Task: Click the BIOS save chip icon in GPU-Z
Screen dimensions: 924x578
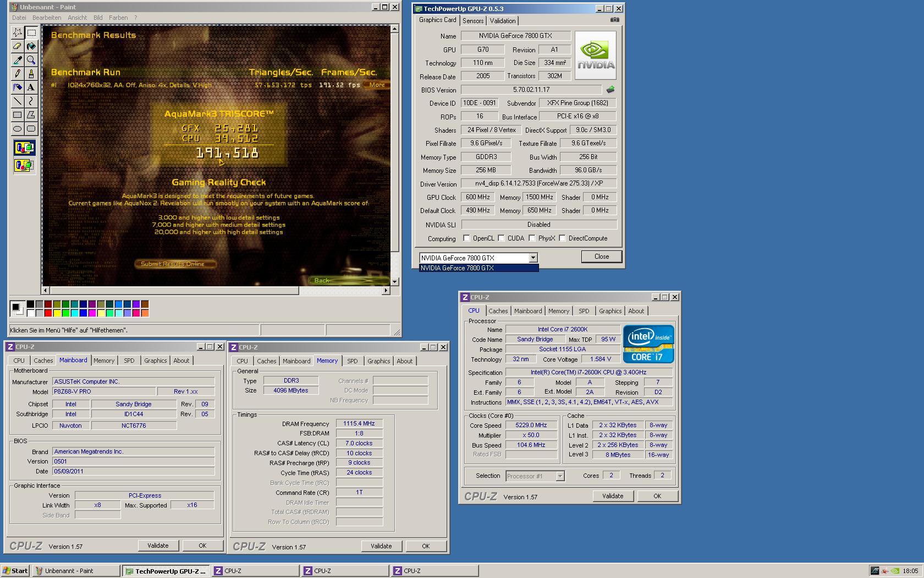Action: (x=610, y=89)
